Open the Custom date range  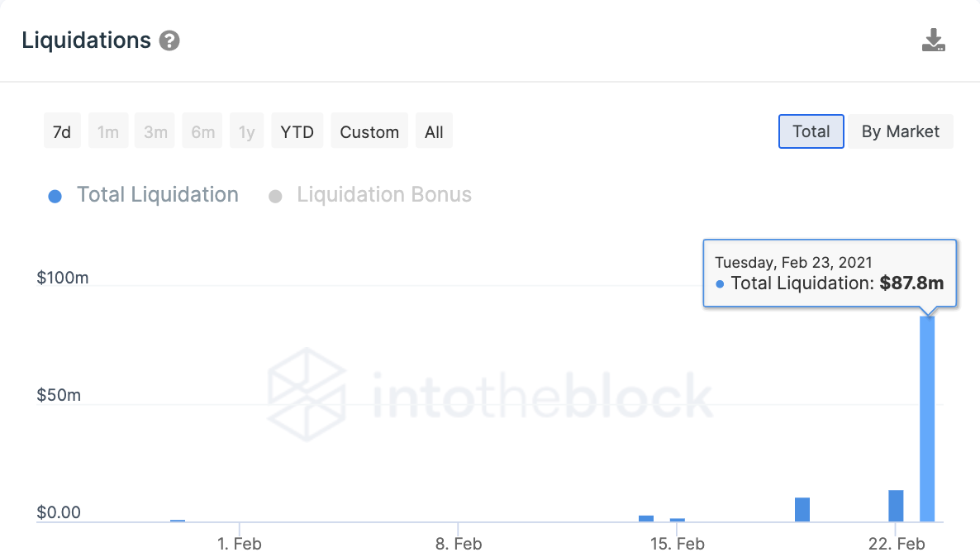click(369, 131)
